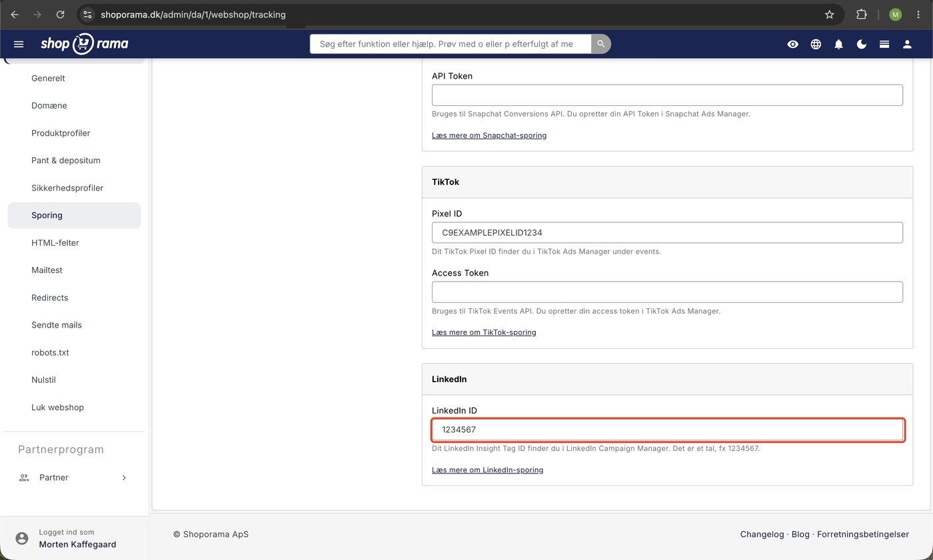Open the Changelog footer link
The height and width of the screenshot is (560, 933).
762,534
